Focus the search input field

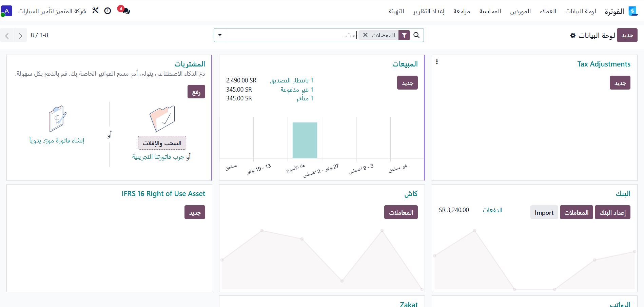(x=292, y=35)
